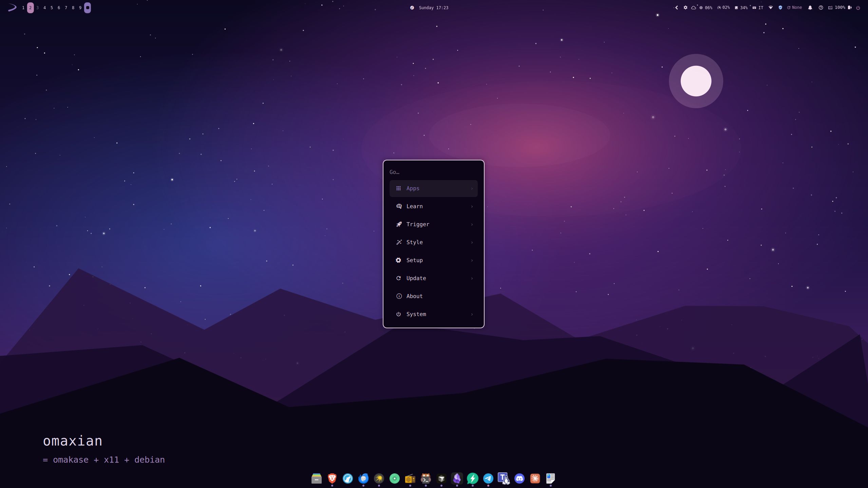The width and height of the screenshot is (868, 488).
Task: Click the blue shield status icon
Action: coord(780,7)
